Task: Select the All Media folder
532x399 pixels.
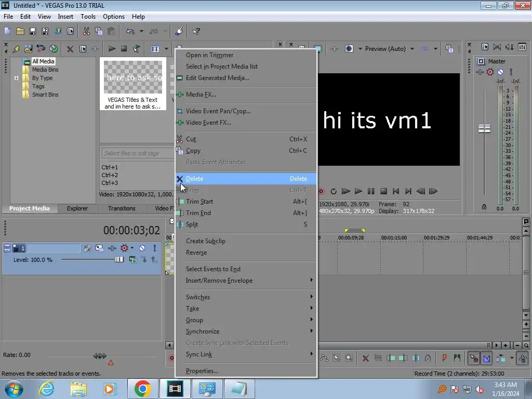Action: pyautogui.click(x=43, y=61)
